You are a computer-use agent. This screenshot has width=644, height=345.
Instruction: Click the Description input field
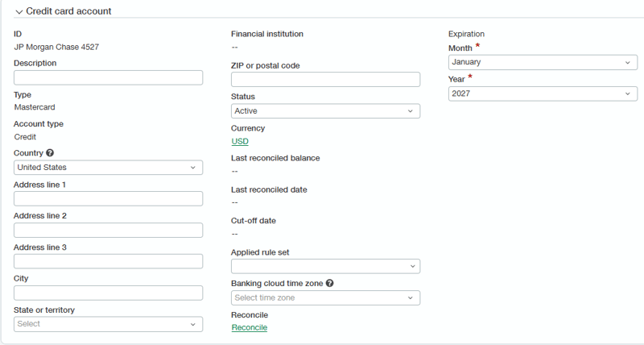point(108,77)
